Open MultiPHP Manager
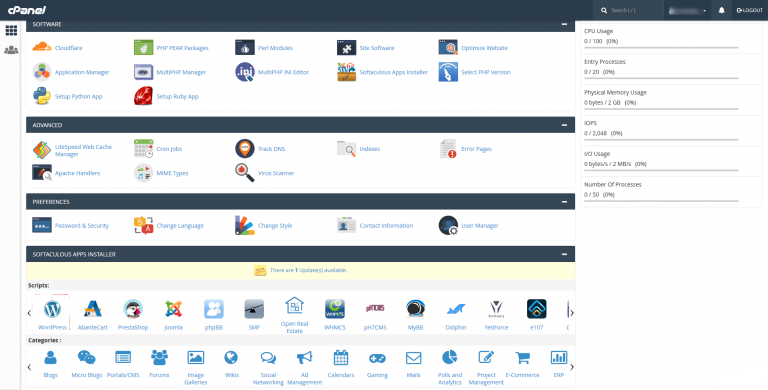Image resolution: width=768 pixels, height=390 pixels. [x=170, y=72]
